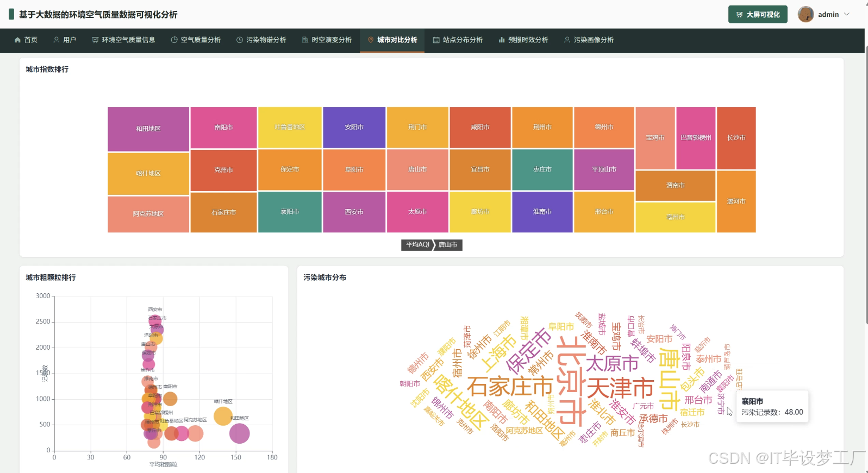Click 北京市 in the word cloud
This screenshot has height=473, width=868.
[x=571, y=380]
